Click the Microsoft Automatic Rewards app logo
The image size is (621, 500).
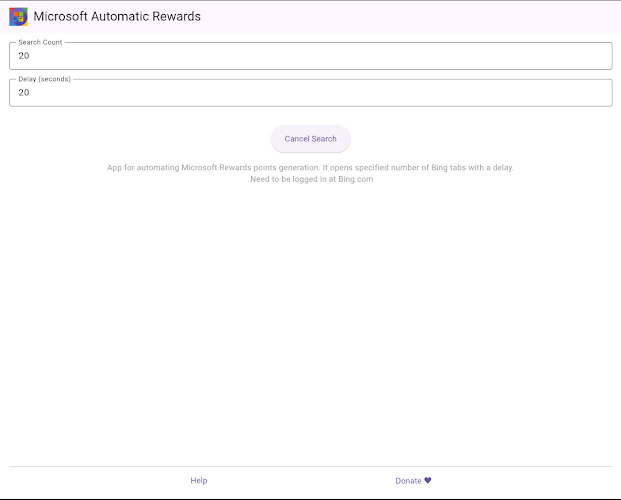18,17
